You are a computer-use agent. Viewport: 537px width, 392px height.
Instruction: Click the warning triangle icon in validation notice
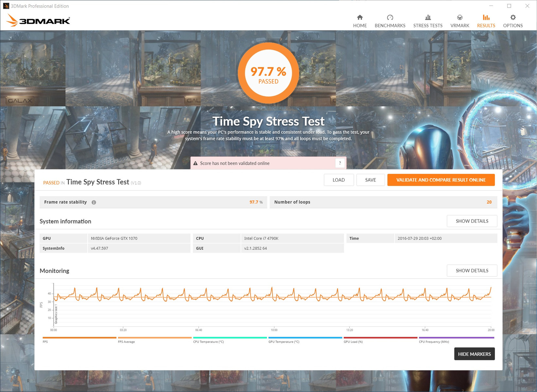(x=196, y=163)
